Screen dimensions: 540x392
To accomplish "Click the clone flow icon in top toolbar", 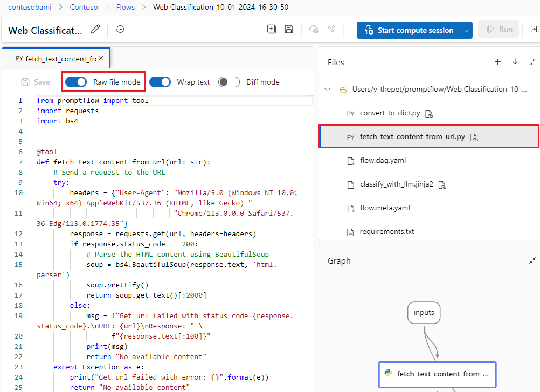I will point(272,30).
